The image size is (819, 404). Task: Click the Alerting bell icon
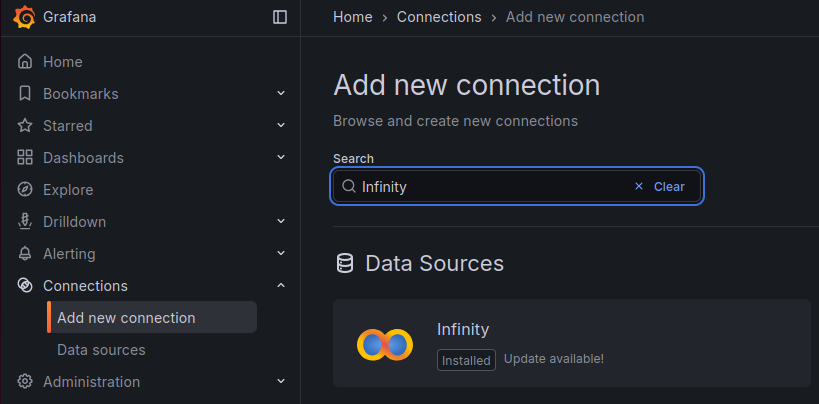tap(25, 254)
